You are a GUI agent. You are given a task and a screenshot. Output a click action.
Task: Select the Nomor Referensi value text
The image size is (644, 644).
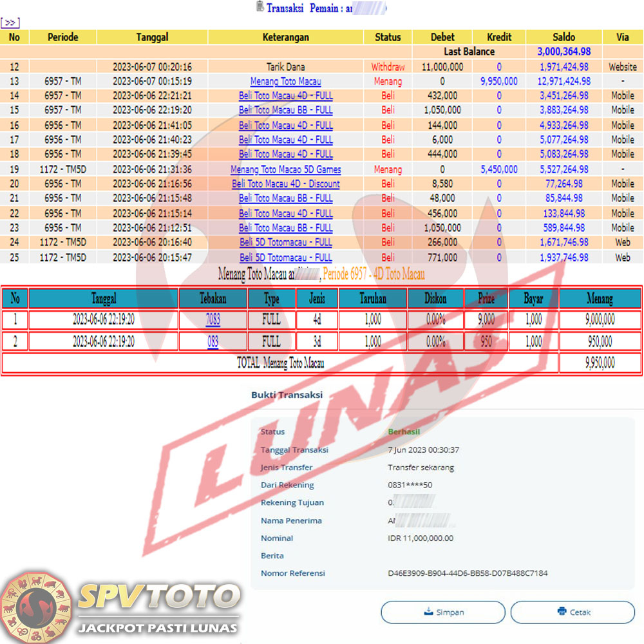pos(468,573)
